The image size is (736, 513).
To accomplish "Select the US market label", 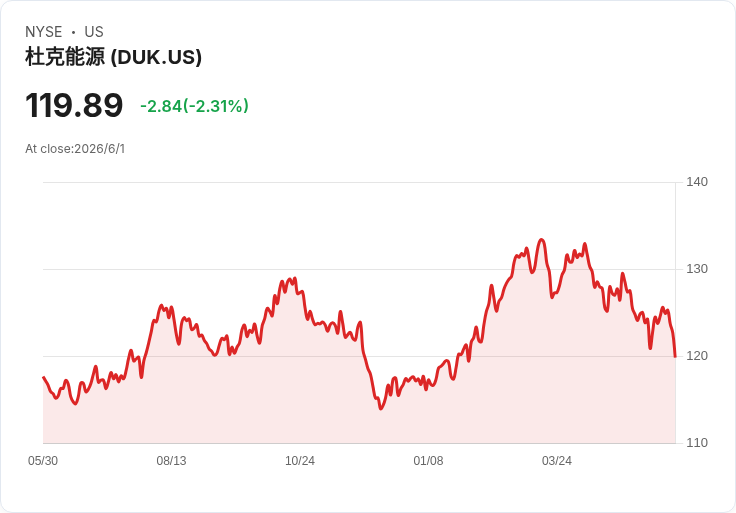I will pos(94,32).
